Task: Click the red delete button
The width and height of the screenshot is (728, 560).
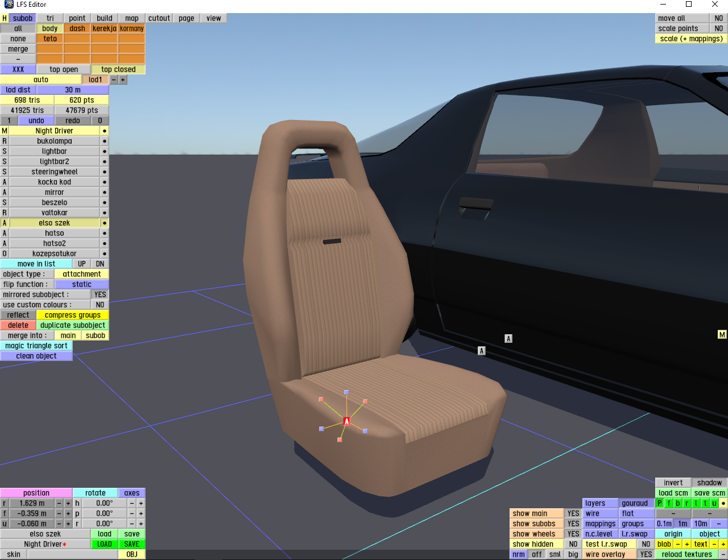Action: pos(18,325)
